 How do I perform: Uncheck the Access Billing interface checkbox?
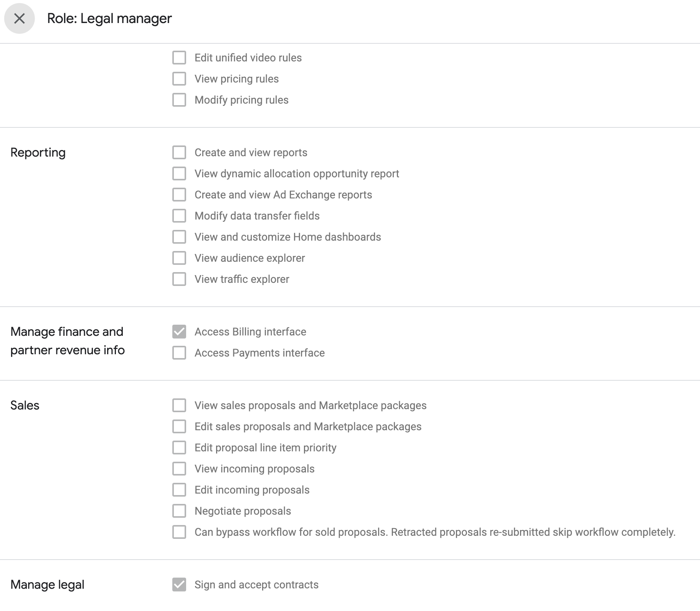179,332
